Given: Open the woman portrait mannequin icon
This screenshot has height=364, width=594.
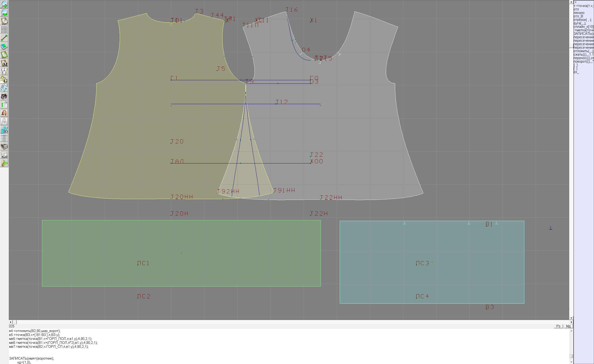Looking at the screenshot, I should point(4,113).
